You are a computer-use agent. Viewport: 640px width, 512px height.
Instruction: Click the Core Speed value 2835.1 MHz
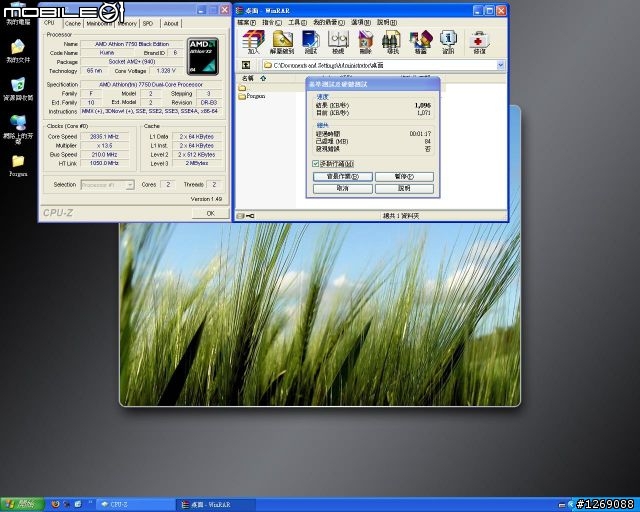coord(104,137)
